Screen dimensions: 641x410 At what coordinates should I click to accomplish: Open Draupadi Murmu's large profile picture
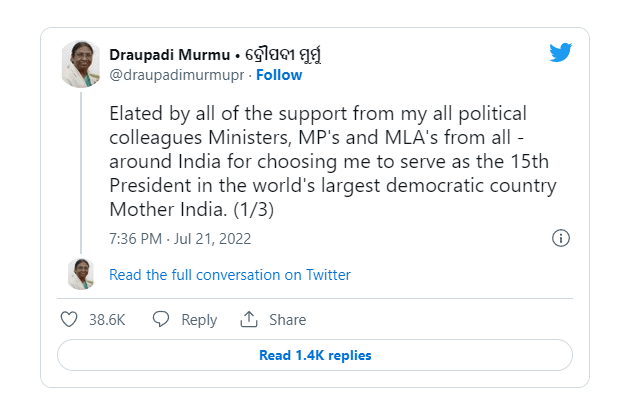pos(81,64)
